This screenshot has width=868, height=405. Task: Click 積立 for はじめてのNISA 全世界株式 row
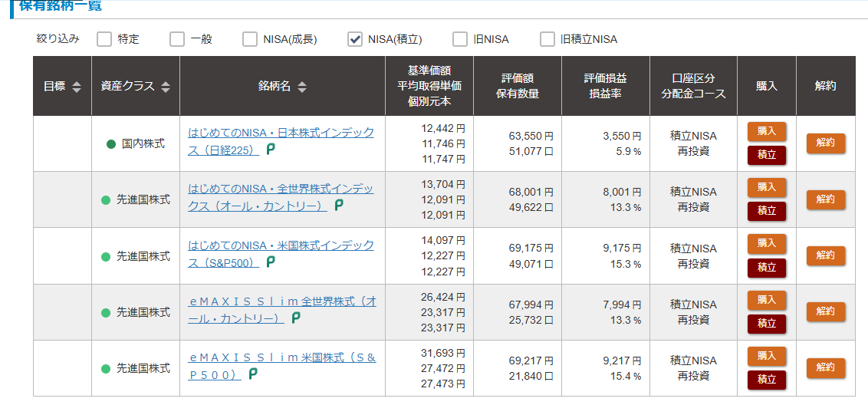pos(767,212)
